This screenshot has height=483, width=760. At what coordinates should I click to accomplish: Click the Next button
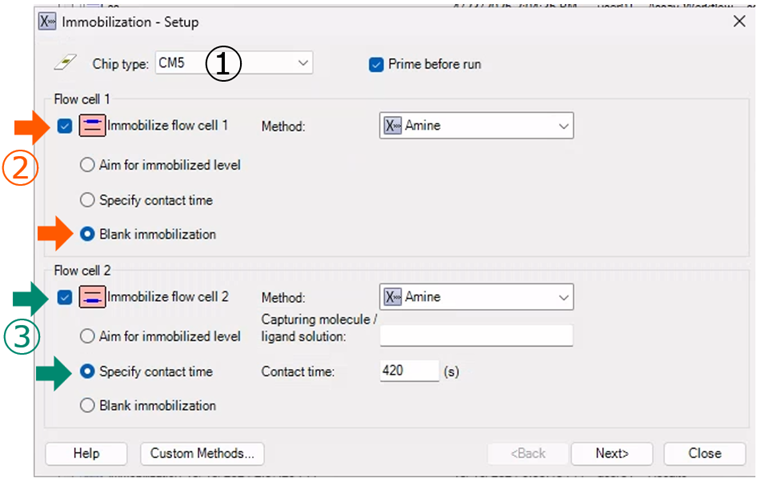tap(611, 453)
